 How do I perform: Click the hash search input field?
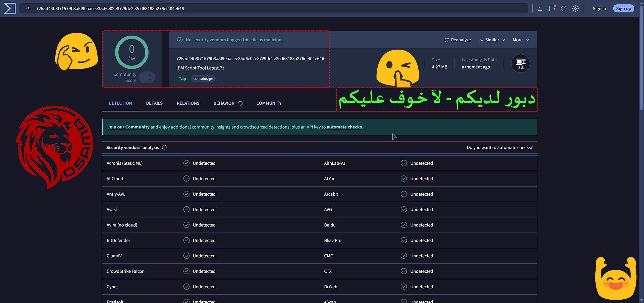(x=268, y=9)
